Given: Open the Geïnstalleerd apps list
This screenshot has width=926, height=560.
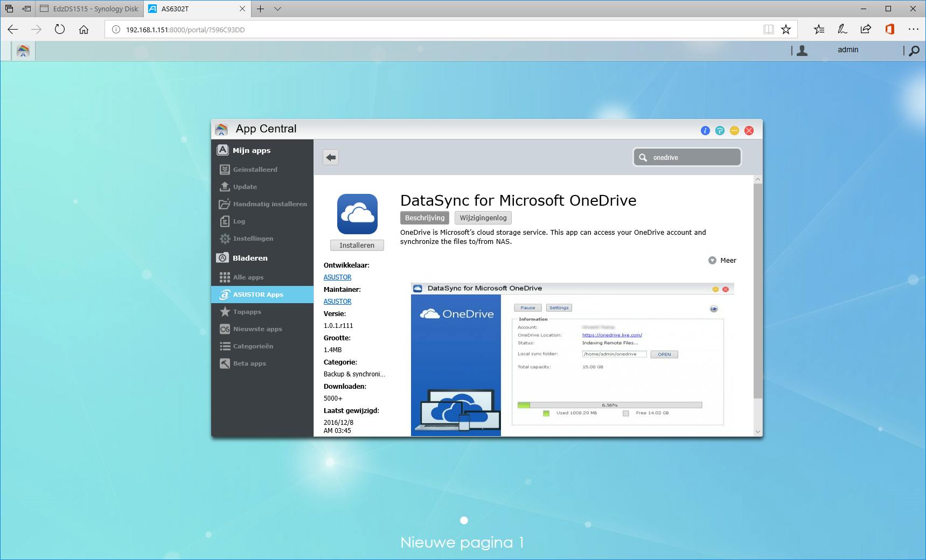Looking at the screenshot, I should 262,170.
